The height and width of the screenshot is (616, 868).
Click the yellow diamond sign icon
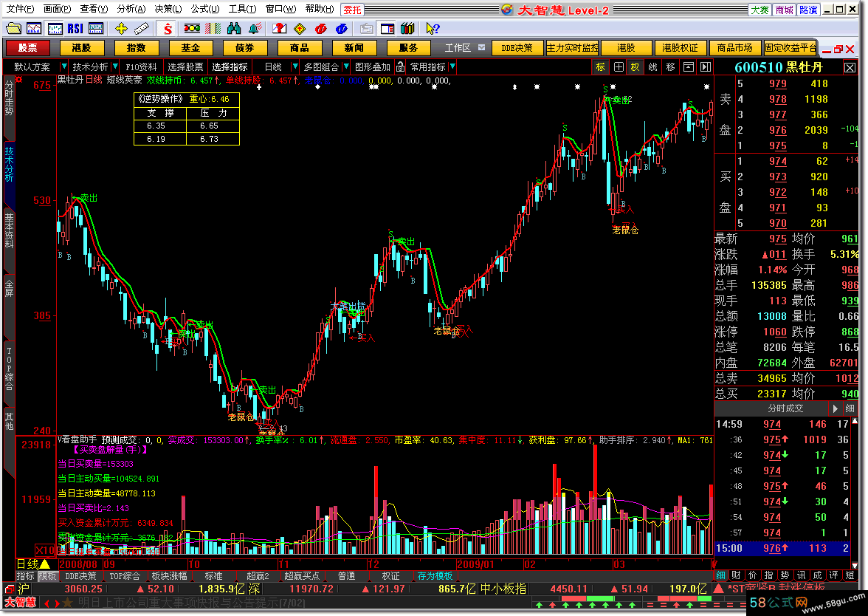coord(300,28)
